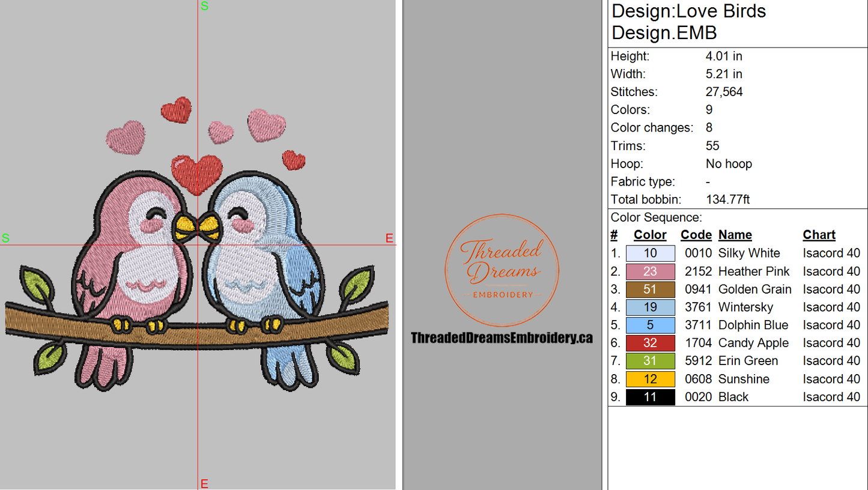Image resolution: width=868 pixels, height=490 pixels.
Task: Click the thread name 'Silky White'
Action: pyautogui.click(x=749, y=253)
